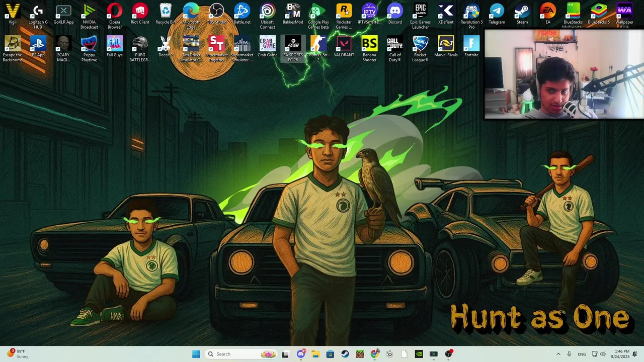Screen dimensions: 644x362
Task: Select the Microsoft Edge desktop shortcut
Action: point(191,16)
